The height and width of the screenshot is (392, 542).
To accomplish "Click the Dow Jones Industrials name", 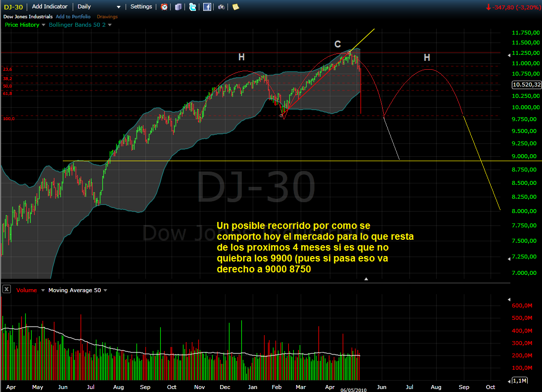I will pos(28,17).
